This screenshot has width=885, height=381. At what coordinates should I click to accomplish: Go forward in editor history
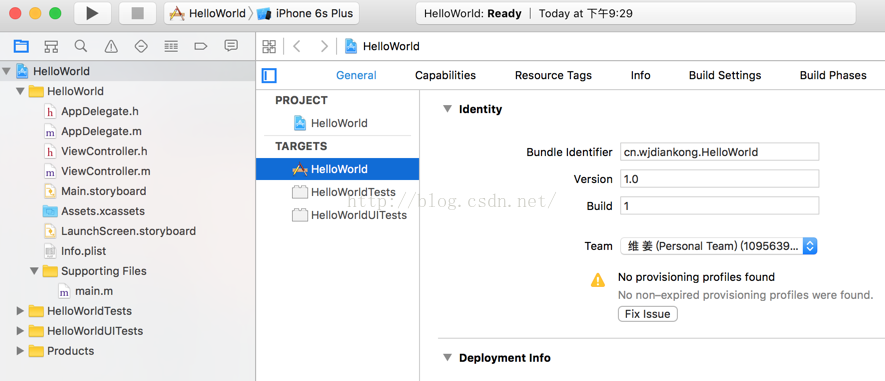324,46
